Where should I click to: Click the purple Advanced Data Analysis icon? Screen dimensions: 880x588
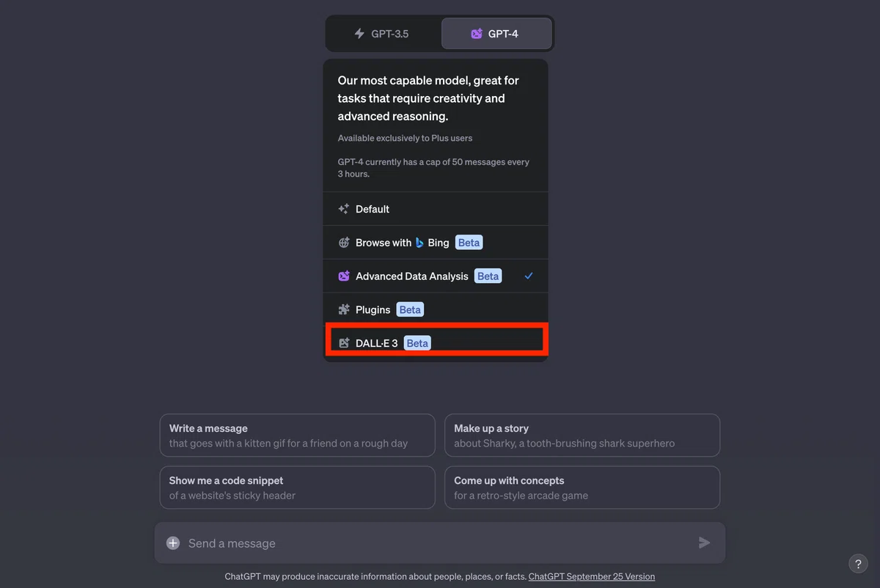344,276
